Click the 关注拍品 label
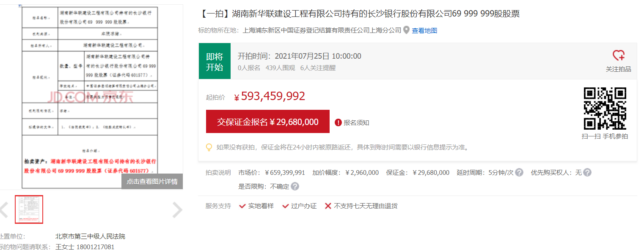644x250 pixels. click(x=619, y=69)
